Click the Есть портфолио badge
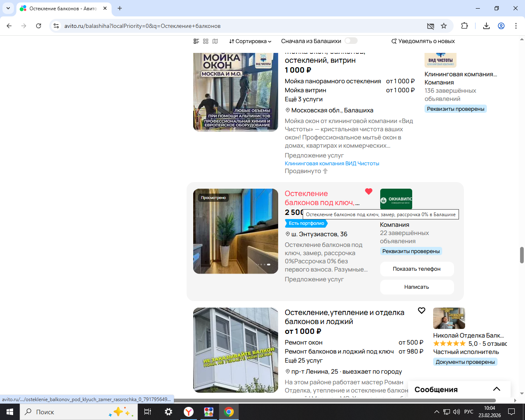The image size is (525, 420). 306,224
